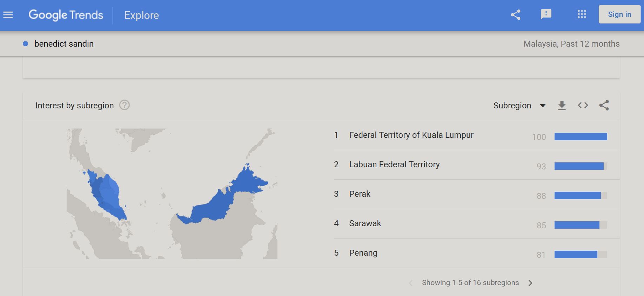Click the Labuan 93 interest bar
This screenshot has width=644, height=296.
coord(581,166)
